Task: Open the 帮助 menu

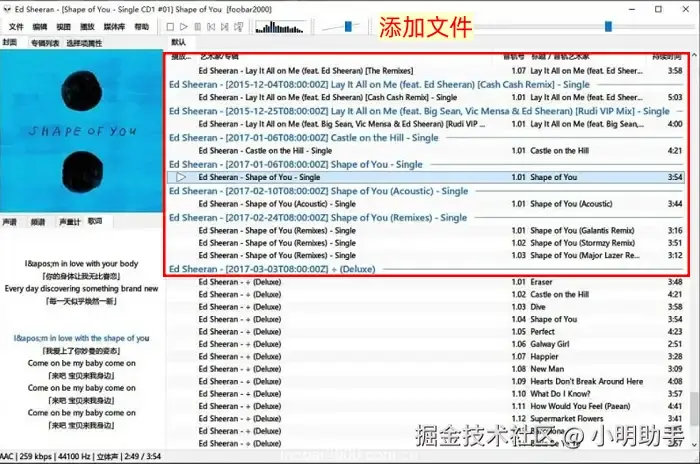Action: click(x=142, y=27)
